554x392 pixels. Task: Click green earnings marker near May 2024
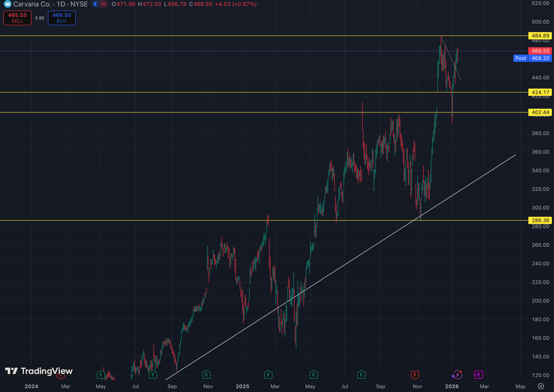pos(101,375)
